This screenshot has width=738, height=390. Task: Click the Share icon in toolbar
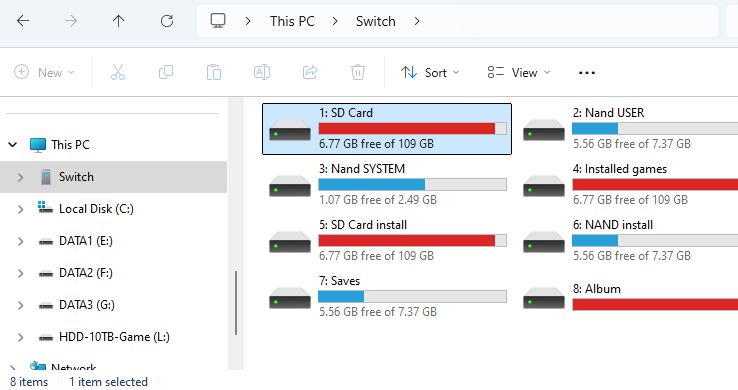pyautogui.click(x=310, y=72)
